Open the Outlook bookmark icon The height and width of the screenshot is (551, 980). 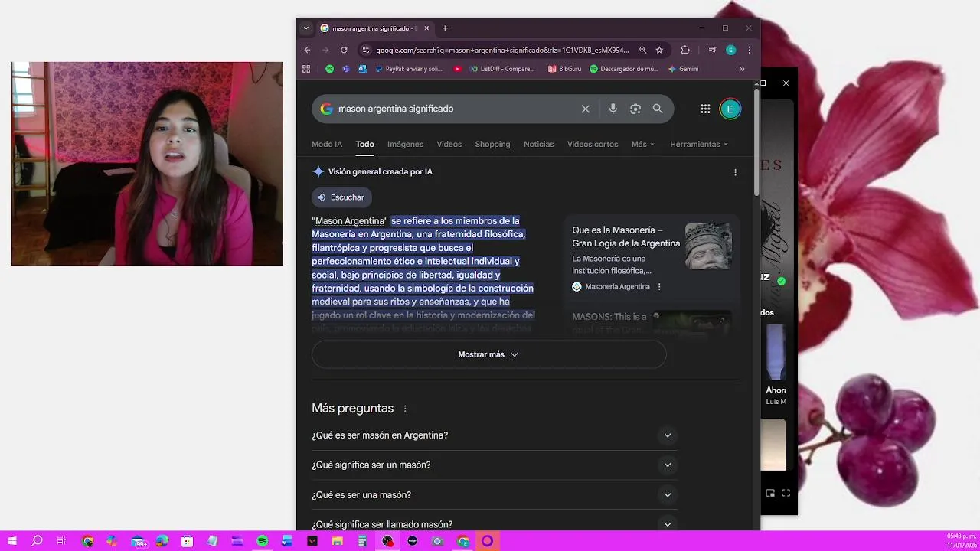(x=362, y=69)
